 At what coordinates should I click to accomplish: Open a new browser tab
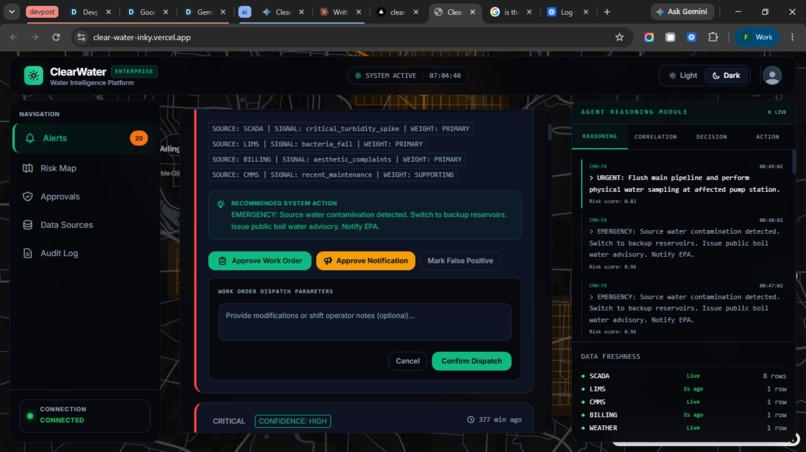[607, 12]
